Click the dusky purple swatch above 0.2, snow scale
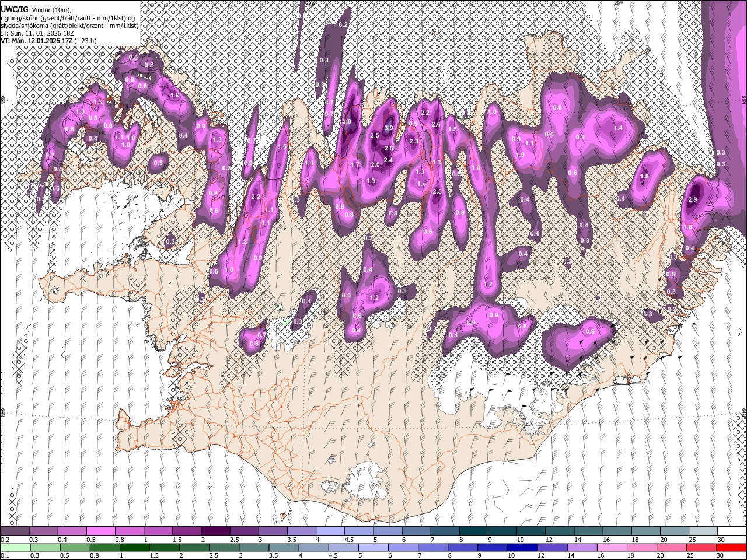This screenshot has width=747, height=560. tap(15, 531)
